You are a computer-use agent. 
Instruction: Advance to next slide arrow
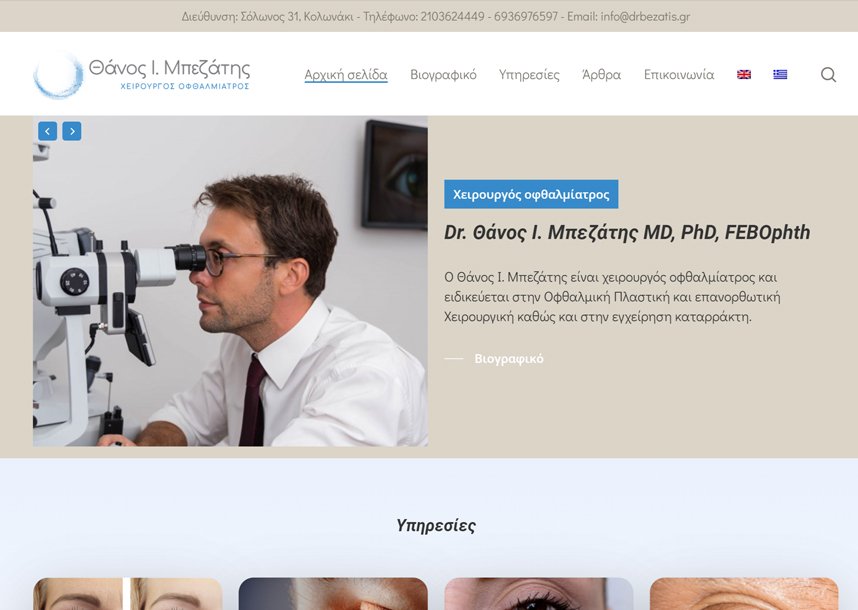tap(72, 131)
